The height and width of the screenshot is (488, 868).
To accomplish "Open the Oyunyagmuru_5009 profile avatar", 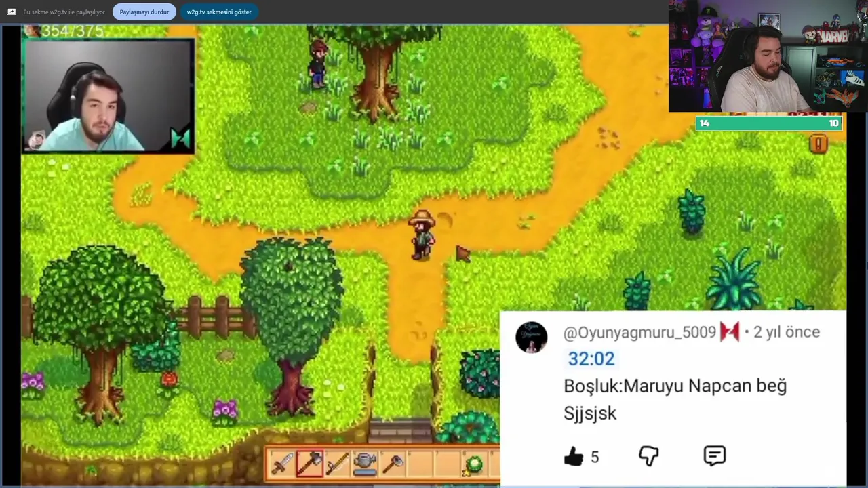I will tap(532, 338).
